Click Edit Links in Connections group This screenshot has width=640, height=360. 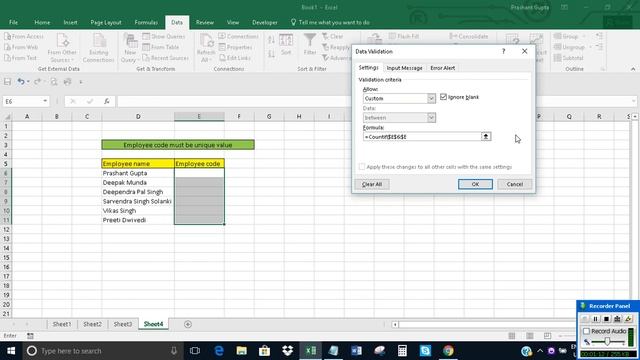pyautogui.click(x=235, y=58)
